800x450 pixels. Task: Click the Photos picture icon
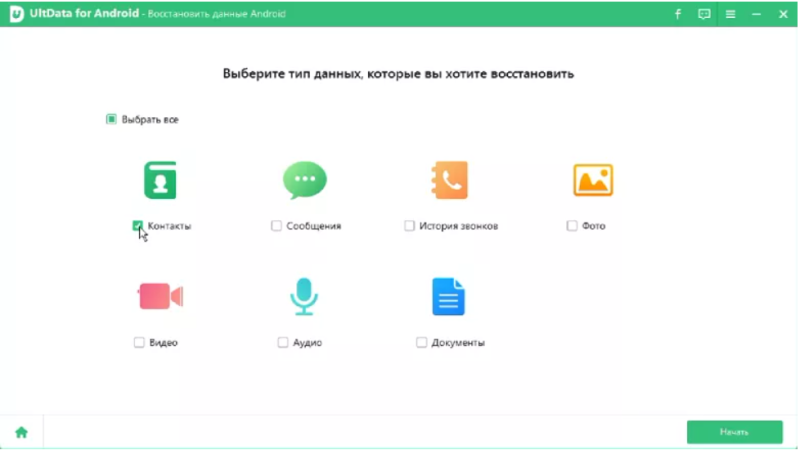pyautogui.click(x=593, y=180)
